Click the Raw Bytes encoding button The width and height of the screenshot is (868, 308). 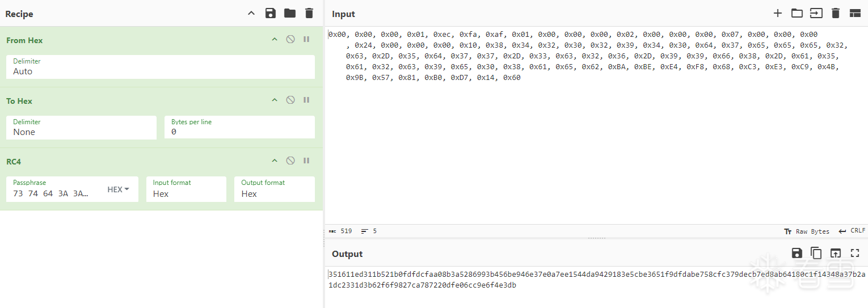[x=807, y=231]
